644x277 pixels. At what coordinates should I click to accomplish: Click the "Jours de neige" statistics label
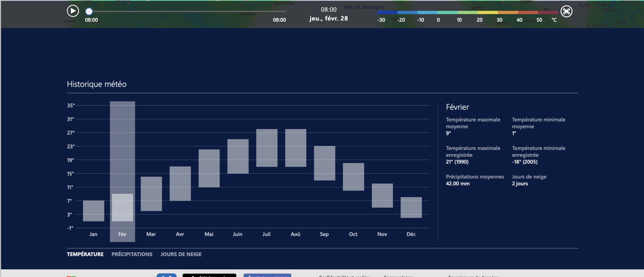click(529, 177)
